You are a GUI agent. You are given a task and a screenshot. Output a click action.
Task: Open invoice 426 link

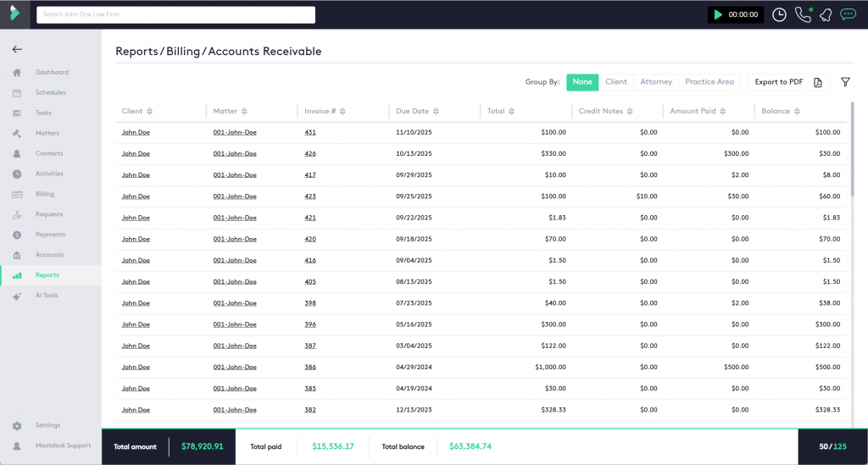310,153
